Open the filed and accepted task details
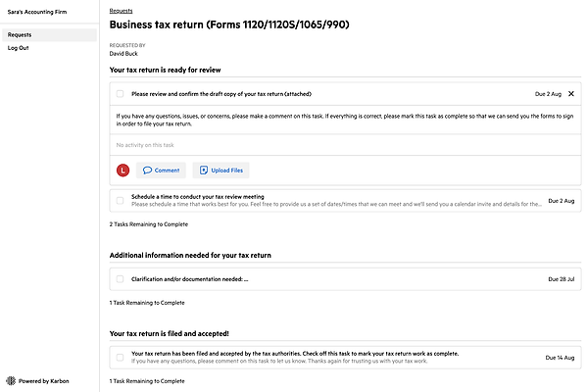Screen dimensions: 588x392 pos(294,353)
